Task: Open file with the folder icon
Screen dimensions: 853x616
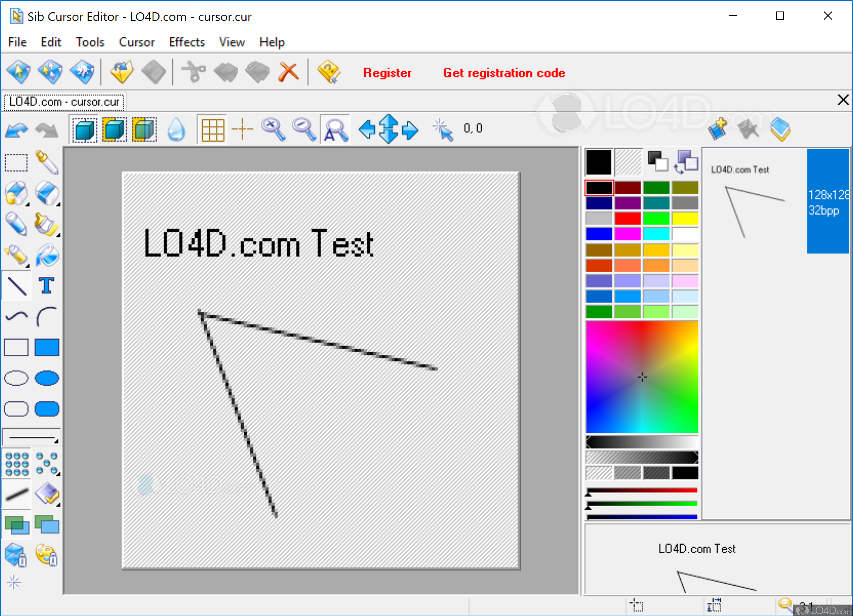Action: (x=122, y=72)
